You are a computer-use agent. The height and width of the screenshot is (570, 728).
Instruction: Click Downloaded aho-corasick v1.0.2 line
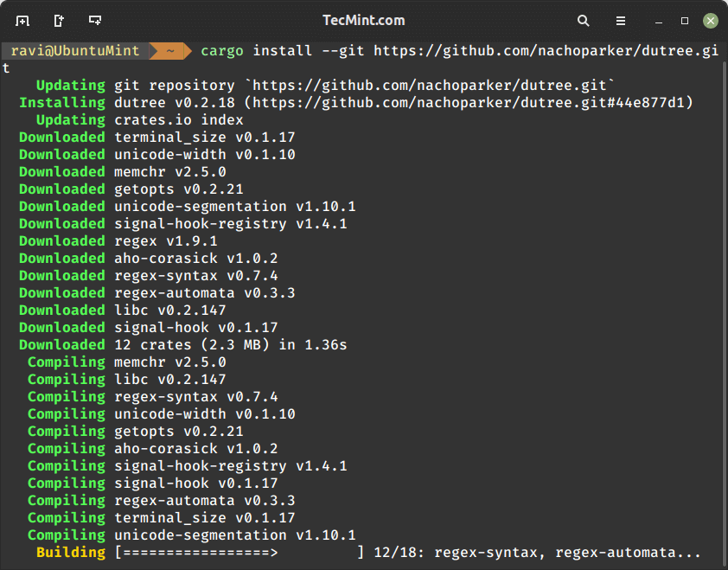[x=148, y=259]
